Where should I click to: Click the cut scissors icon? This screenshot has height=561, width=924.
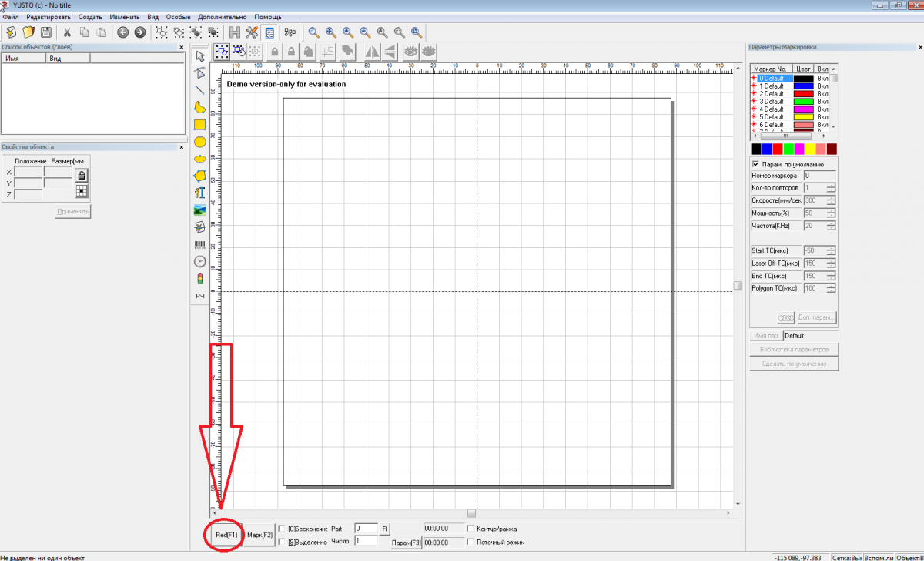(67, 32)
